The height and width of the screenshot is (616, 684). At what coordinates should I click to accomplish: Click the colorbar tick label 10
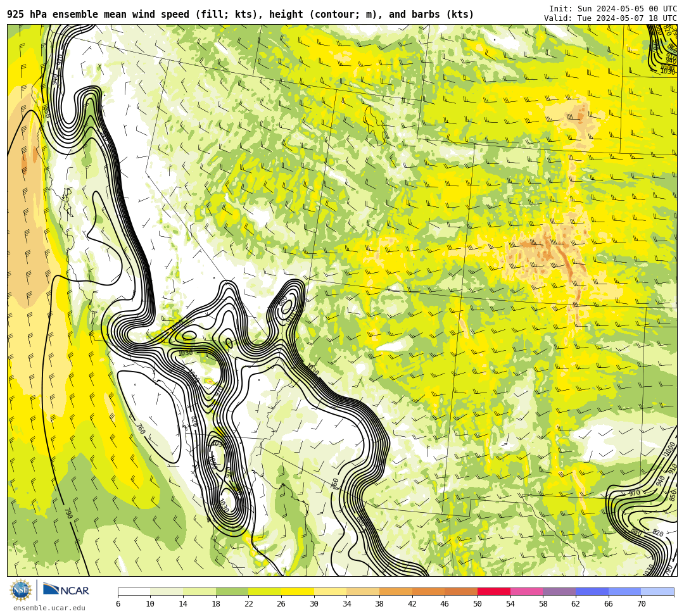[151, 604]
